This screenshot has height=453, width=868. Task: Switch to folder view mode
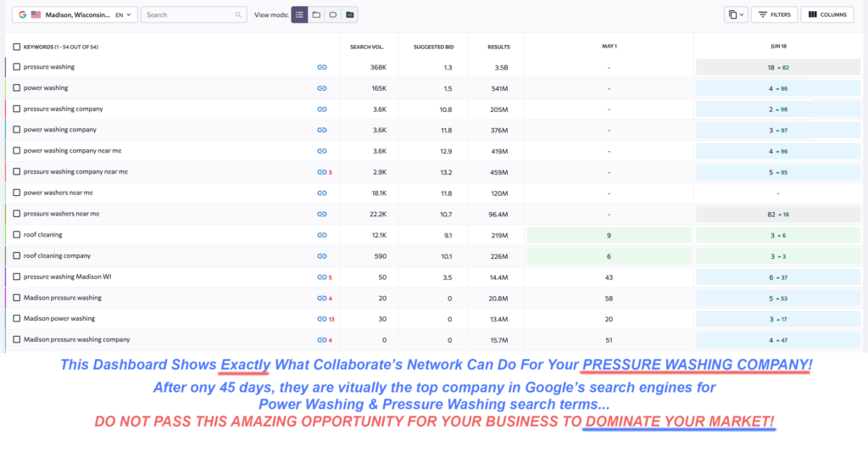[316, 14]
